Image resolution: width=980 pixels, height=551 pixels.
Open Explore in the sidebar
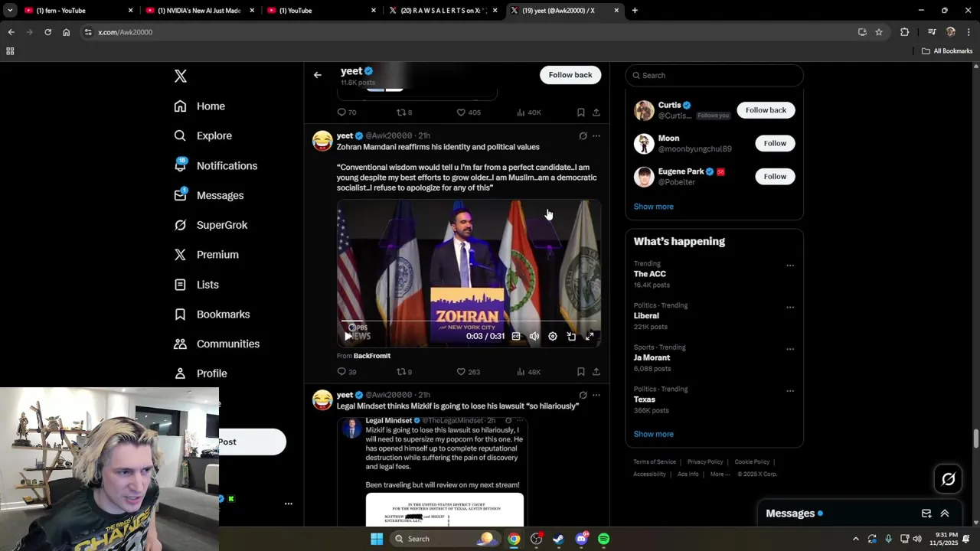coord(203,135)
